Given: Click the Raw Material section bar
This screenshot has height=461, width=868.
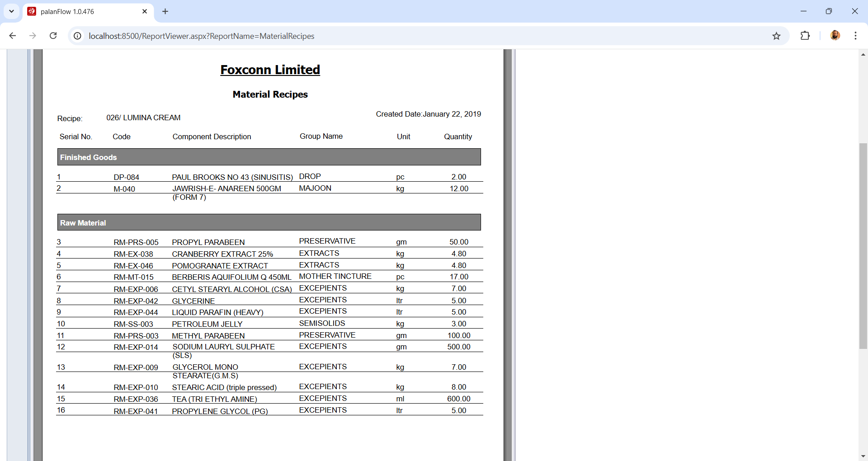Looking at the screenshot, I should 269,222.
